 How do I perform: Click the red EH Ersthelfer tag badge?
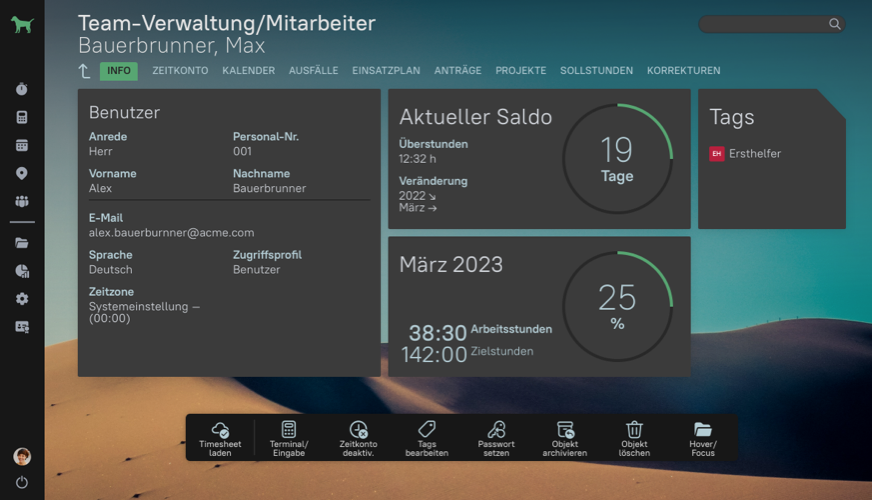tap(717, 154)
